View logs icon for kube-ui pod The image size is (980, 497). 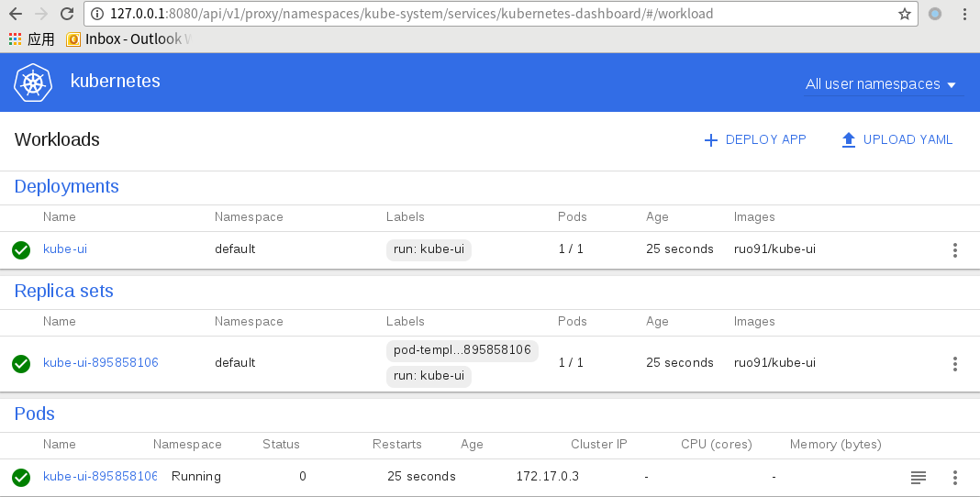tap(918, 477)
